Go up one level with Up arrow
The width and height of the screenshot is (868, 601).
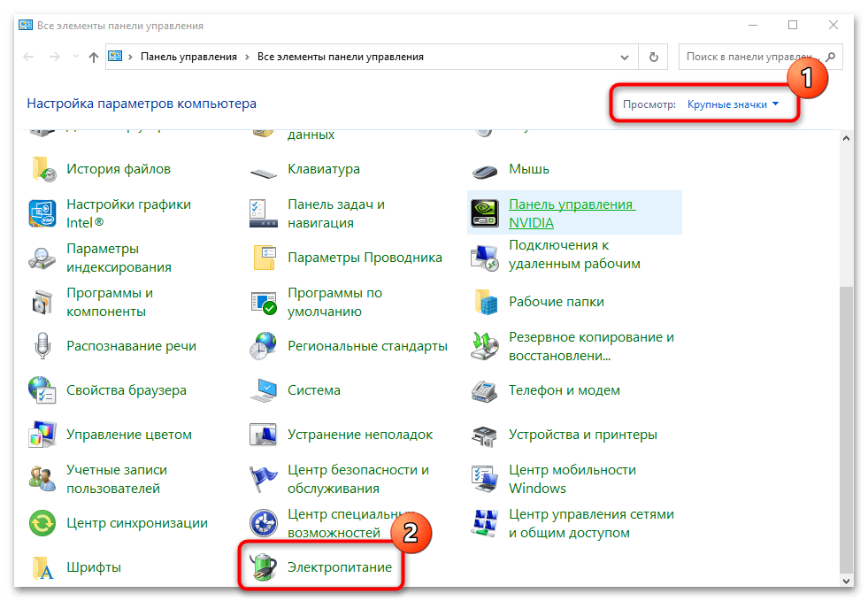coord(94,57)
